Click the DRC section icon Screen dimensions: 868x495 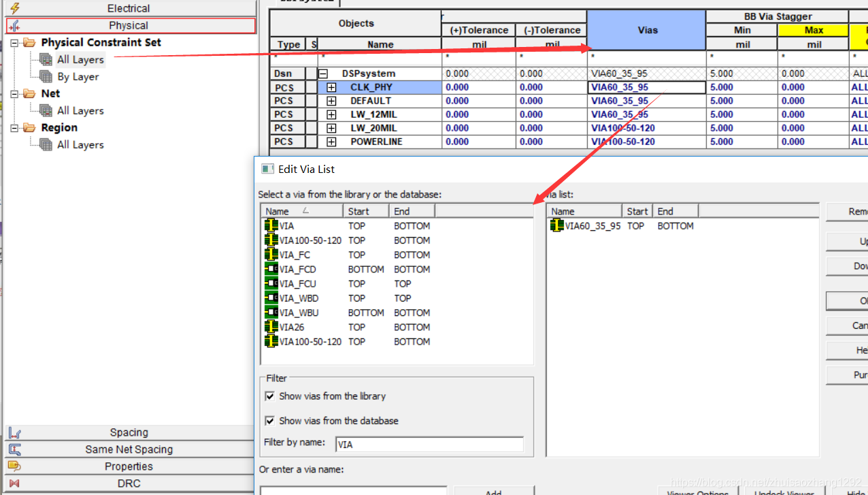pyautogui.click(x=14, y=483)
